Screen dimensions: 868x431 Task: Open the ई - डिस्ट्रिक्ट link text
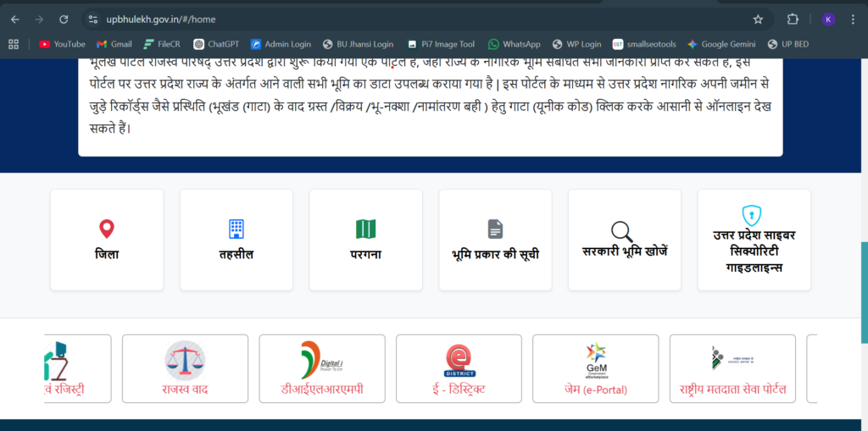coord(459,390)
